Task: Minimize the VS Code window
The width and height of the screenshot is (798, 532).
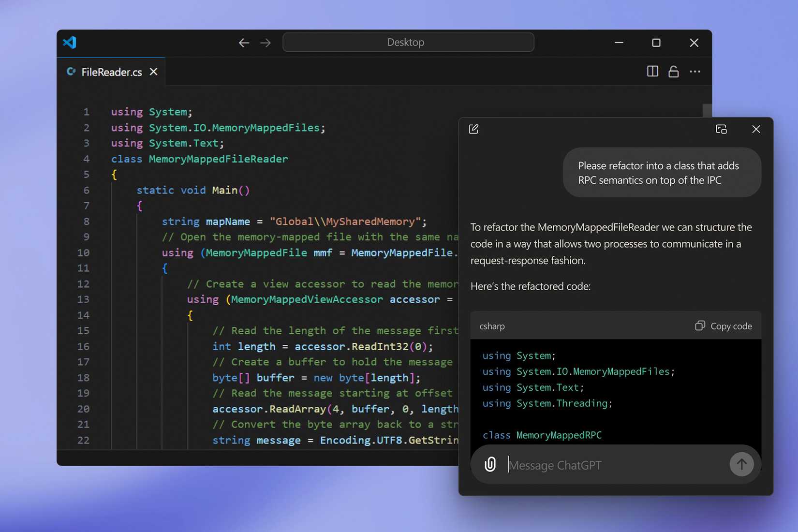Action: pyautogui.click(x=619, y=43)
